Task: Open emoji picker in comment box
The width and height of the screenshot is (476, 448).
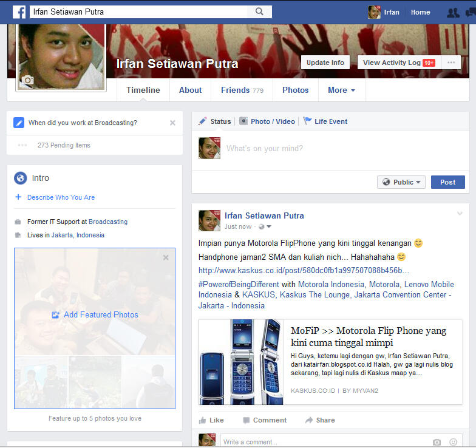Action: pos(453,442)
